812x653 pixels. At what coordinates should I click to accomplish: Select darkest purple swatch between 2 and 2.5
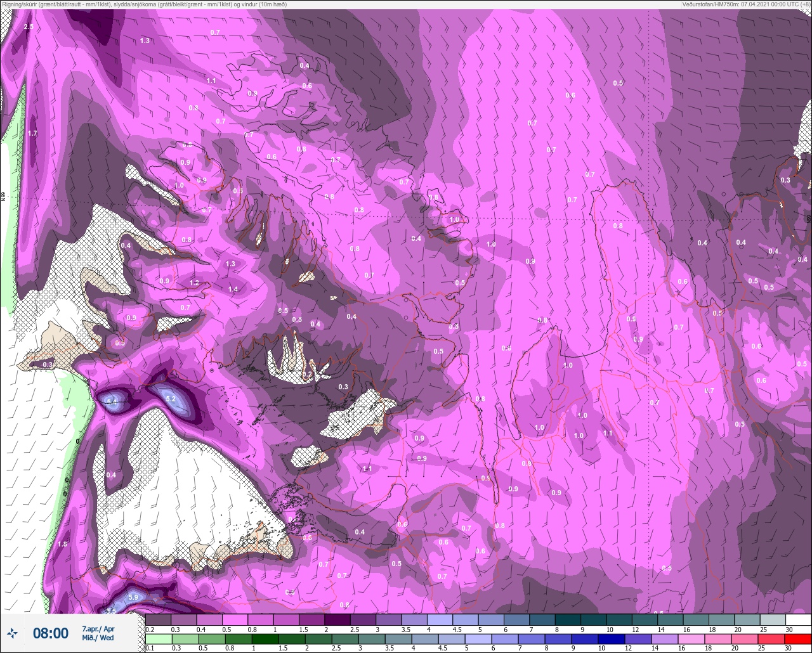point(337,619)
